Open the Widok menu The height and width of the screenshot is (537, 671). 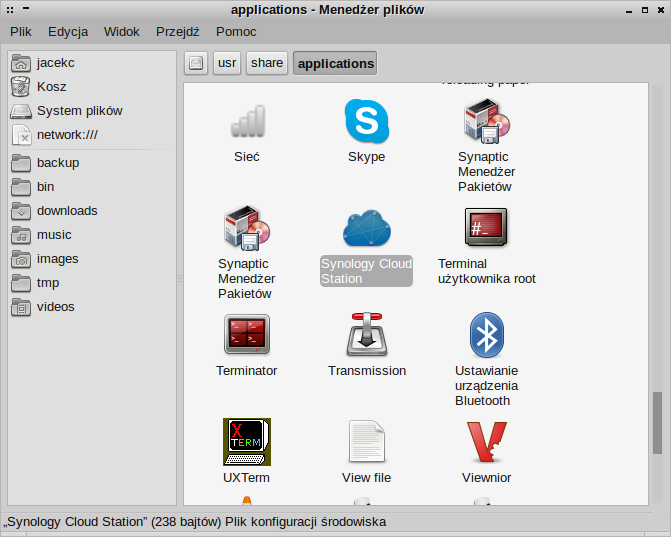click(122, 31)
